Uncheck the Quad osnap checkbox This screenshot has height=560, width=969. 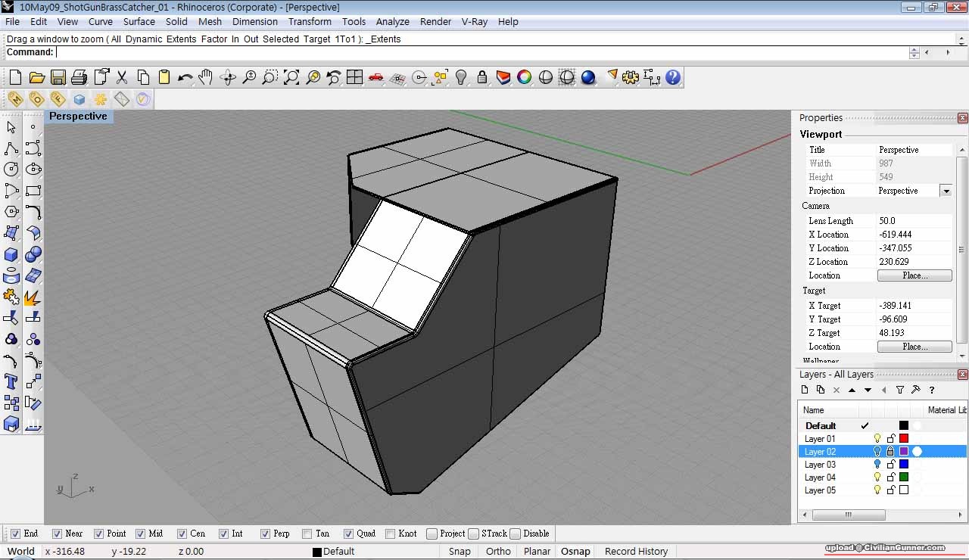(x=348, y=534)
